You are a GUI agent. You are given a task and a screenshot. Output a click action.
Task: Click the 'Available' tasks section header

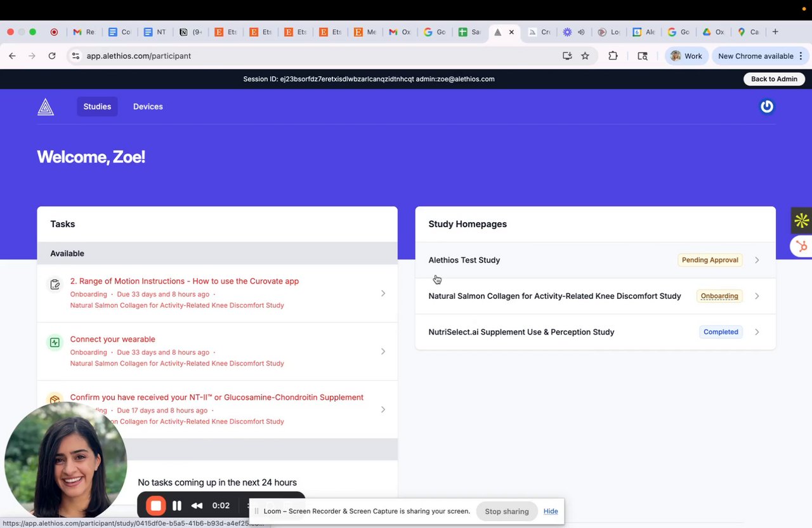217,253
